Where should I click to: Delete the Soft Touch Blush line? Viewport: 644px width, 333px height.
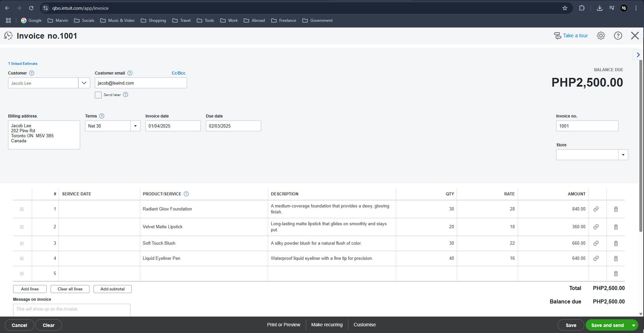616,243
